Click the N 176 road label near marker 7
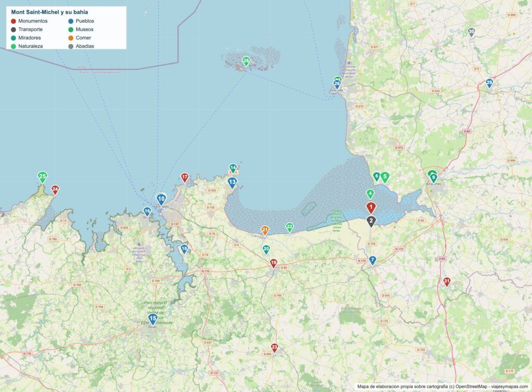The width and height of the screenshot is (532, 392). (x=362, y=261)
